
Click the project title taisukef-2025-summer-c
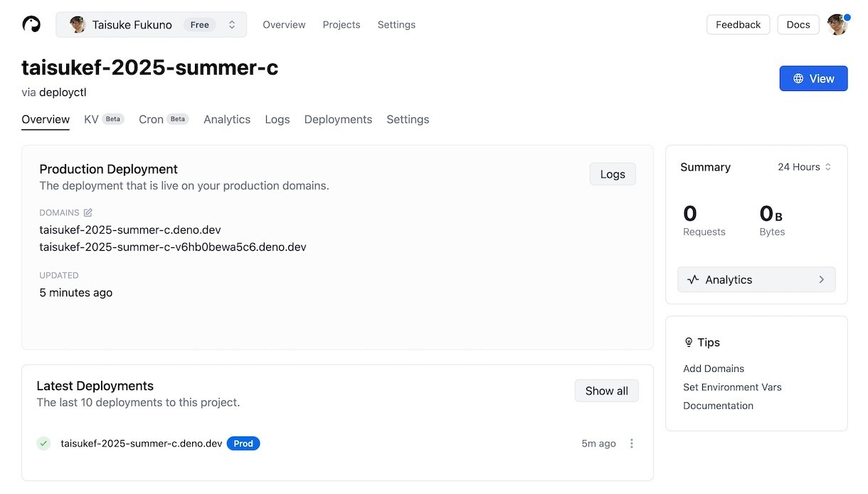click(149, 68)
